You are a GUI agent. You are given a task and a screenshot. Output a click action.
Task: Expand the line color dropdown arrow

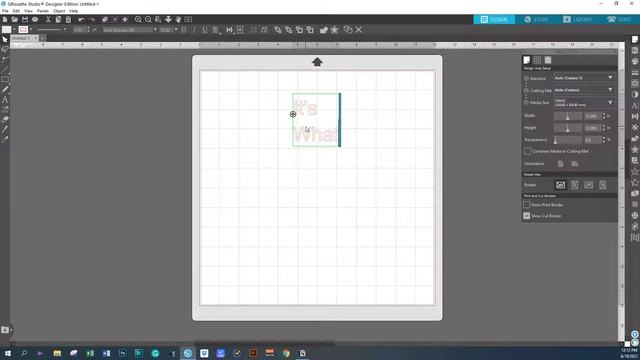(31, 29)
